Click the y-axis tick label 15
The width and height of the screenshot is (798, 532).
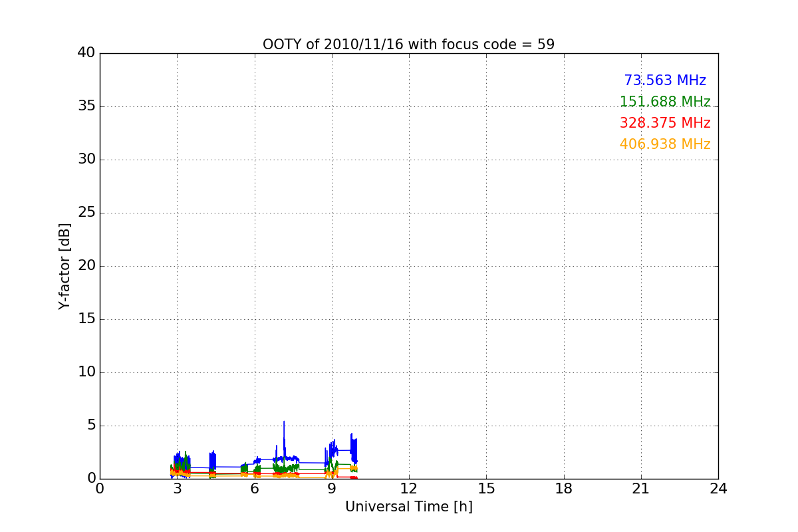click(86, 319)
